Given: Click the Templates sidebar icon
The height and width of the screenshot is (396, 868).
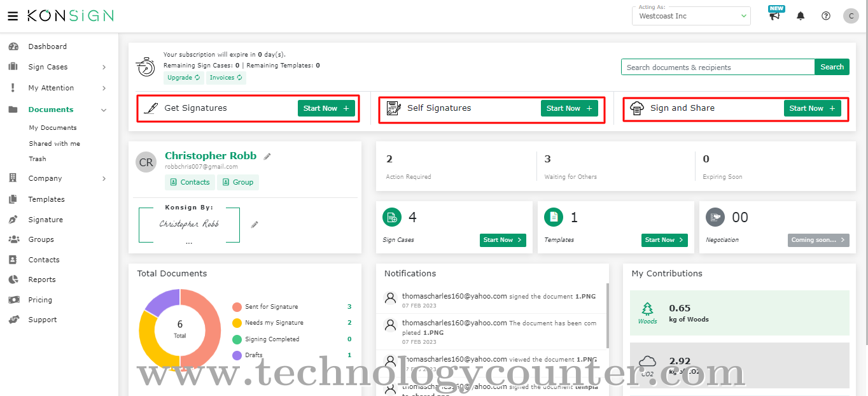Looking at the screenshot, I should click(x=13, y=199).
